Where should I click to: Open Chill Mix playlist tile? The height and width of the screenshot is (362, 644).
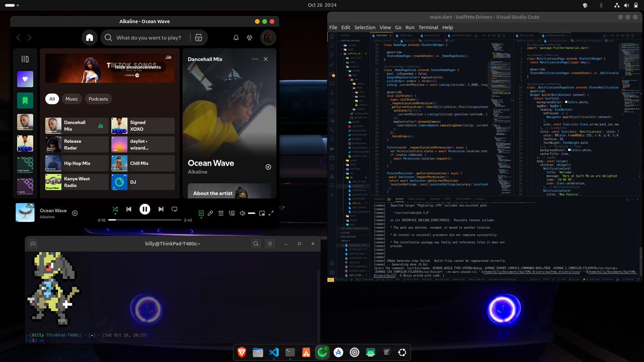(143, 164)
